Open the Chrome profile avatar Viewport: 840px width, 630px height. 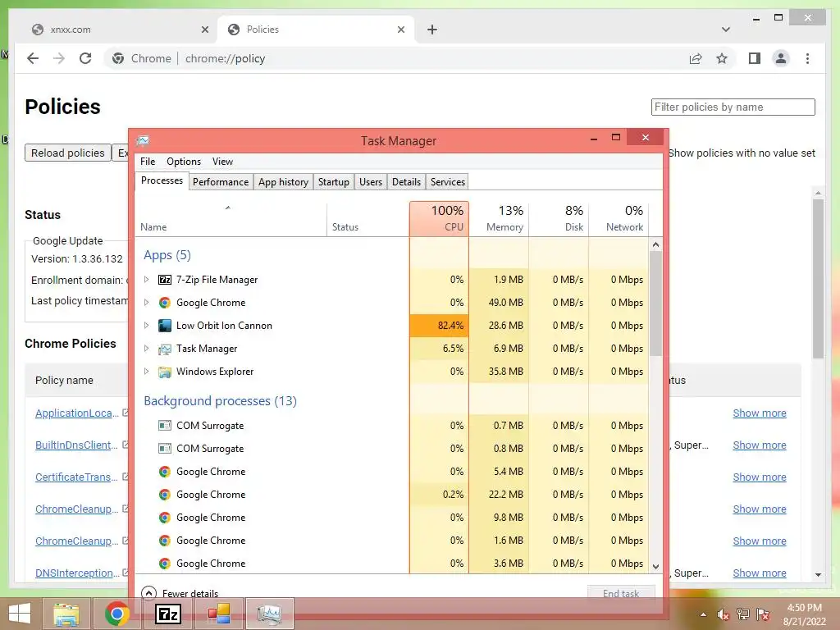click(781, 58)
